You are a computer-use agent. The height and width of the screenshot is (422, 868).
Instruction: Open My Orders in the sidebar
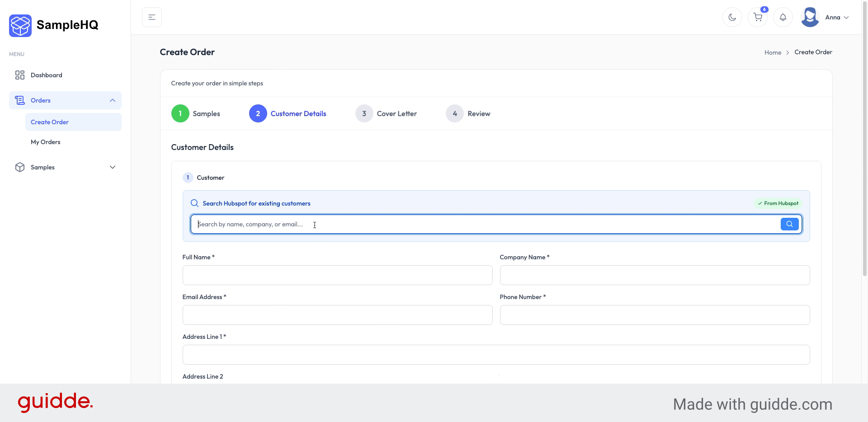[x=46, y=142]
